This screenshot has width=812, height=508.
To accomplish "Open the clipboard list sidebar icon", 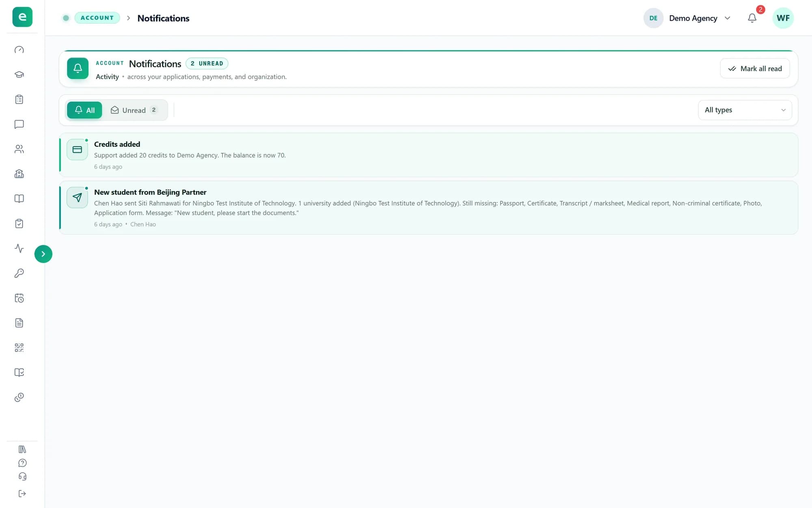I will coord(19,99).
